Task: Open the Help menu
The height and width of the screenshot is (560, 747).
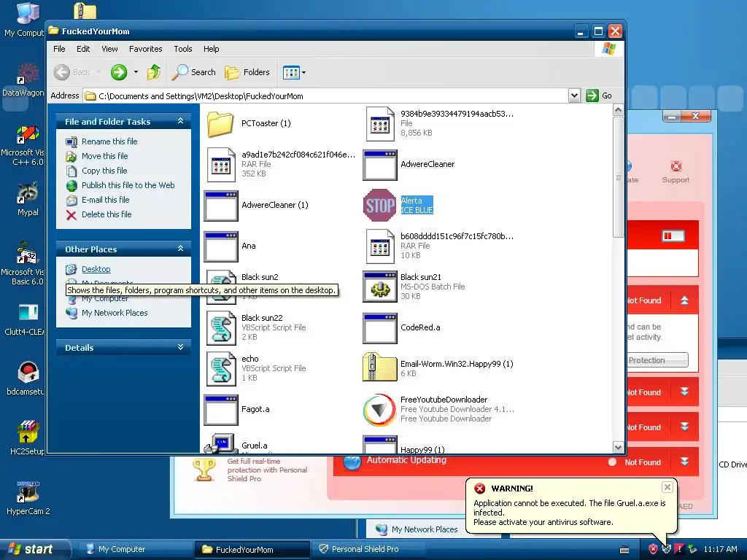Action: (211, 49)
